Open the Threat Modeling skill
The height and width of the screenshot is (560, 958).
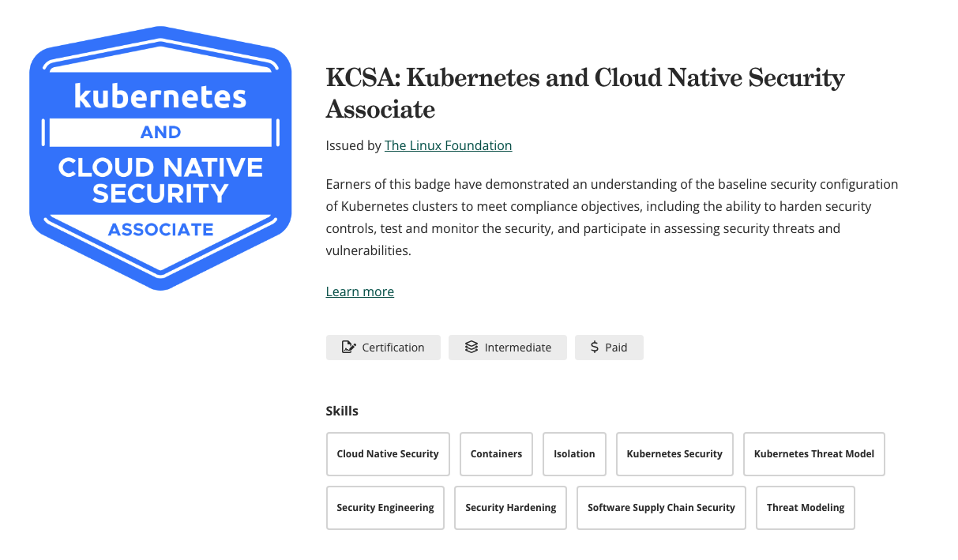(x=806, y=508)
